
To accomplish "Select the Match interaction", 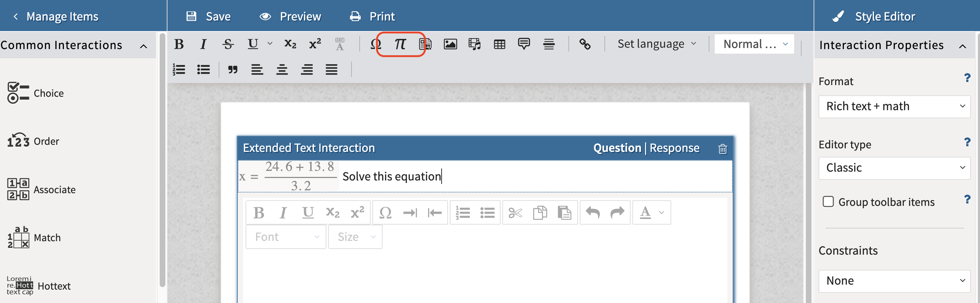I will 34,238.
